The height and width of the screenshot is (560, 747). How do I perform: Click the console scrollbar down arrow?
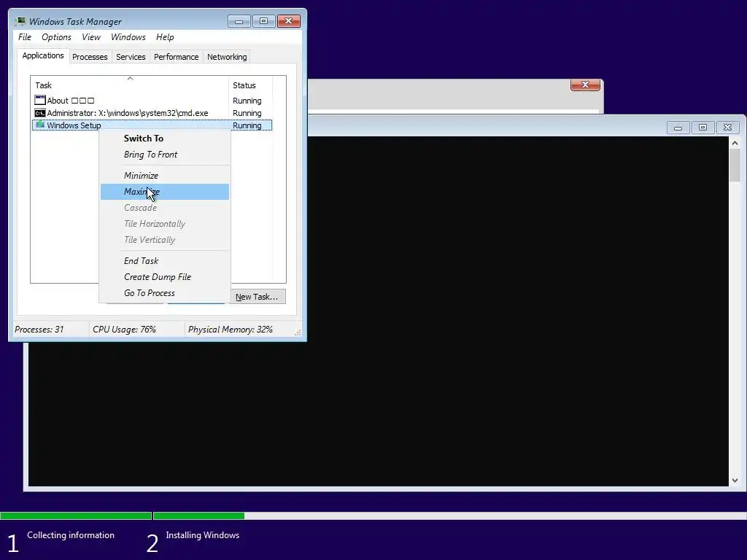(735, 481)
